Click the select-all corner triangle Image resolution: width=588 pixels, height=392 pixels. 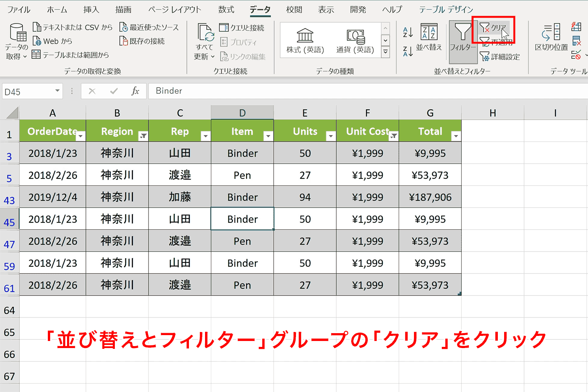(x=12, y=113)
